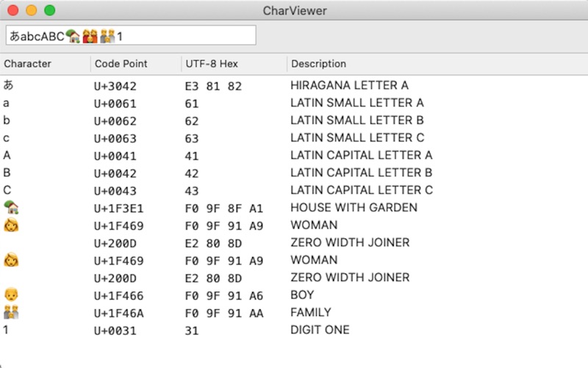
Task: Select the hiragana あ character cell
Action: point(8,85)
